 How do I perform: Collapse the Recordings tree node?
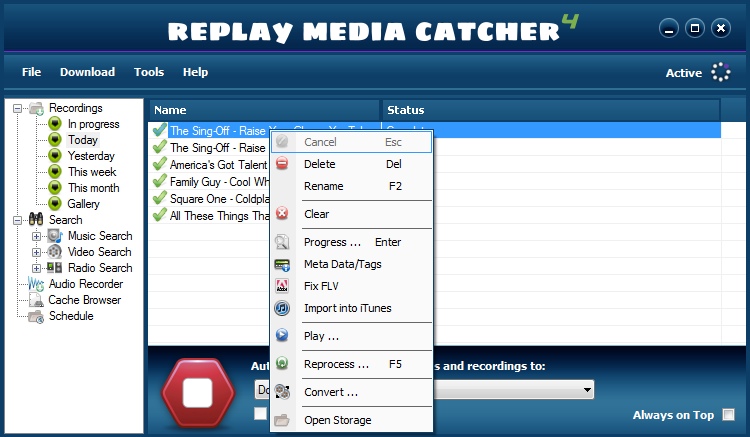click(x=18, y=109)
